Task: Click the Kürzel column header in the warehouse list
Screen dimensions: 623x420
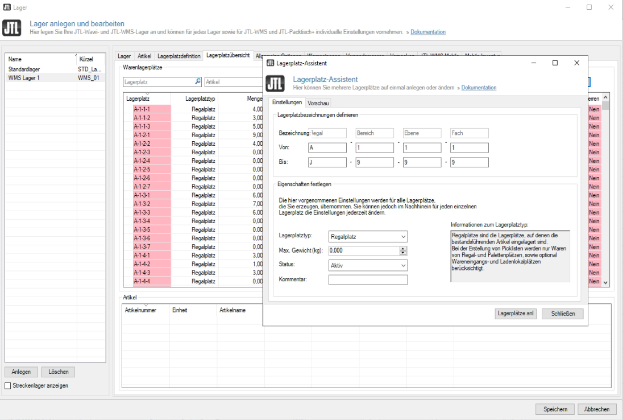Action: [91, 59]
